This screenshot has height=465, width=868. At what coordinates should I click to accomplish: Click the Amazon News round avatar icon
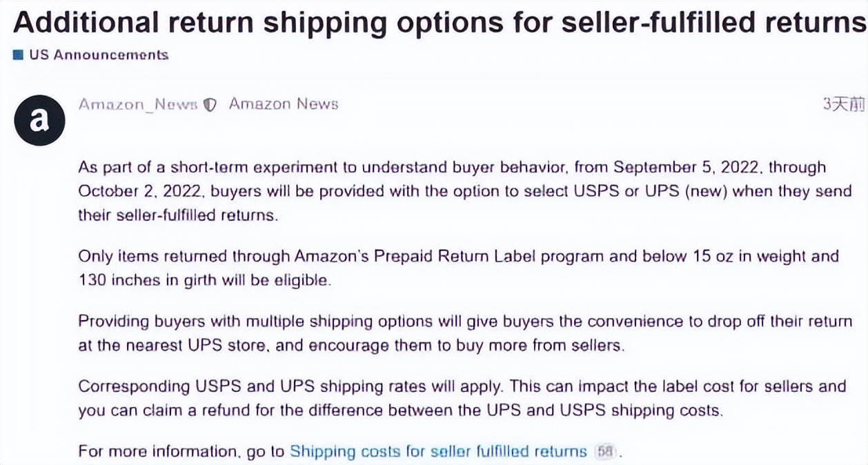(39, 121)
